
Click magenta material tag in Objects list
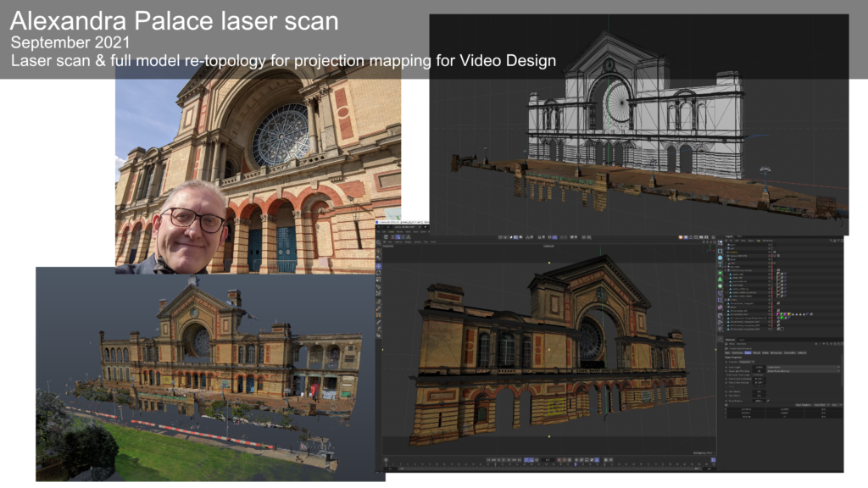pyautogui.click(x=778, y=314)
